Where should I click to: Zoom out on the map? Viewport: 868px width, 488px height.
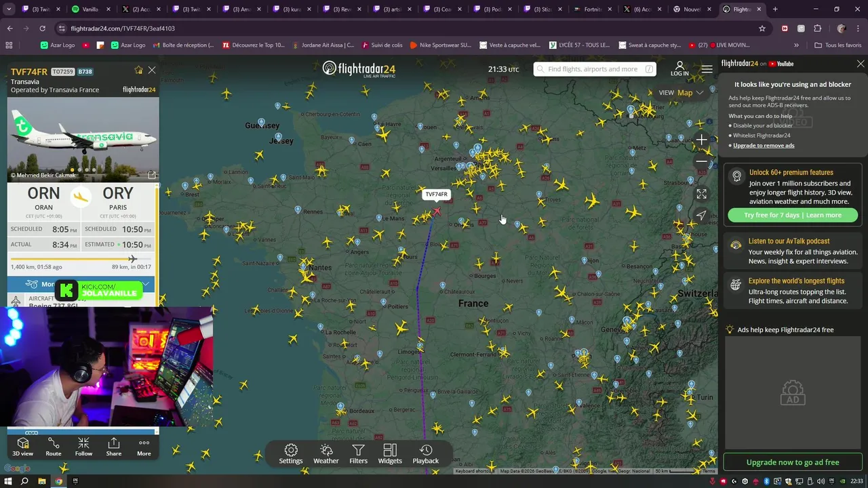coord(701,161)
